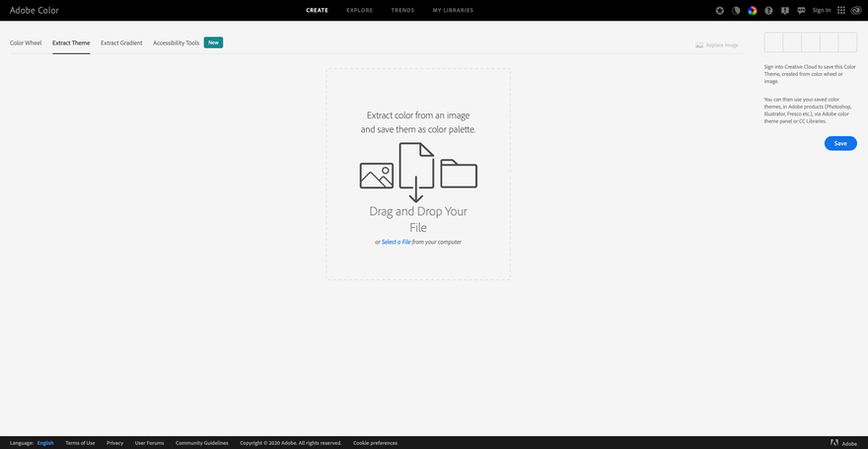
Task: Click the Adobe Color logo
Action: [35, 10]
